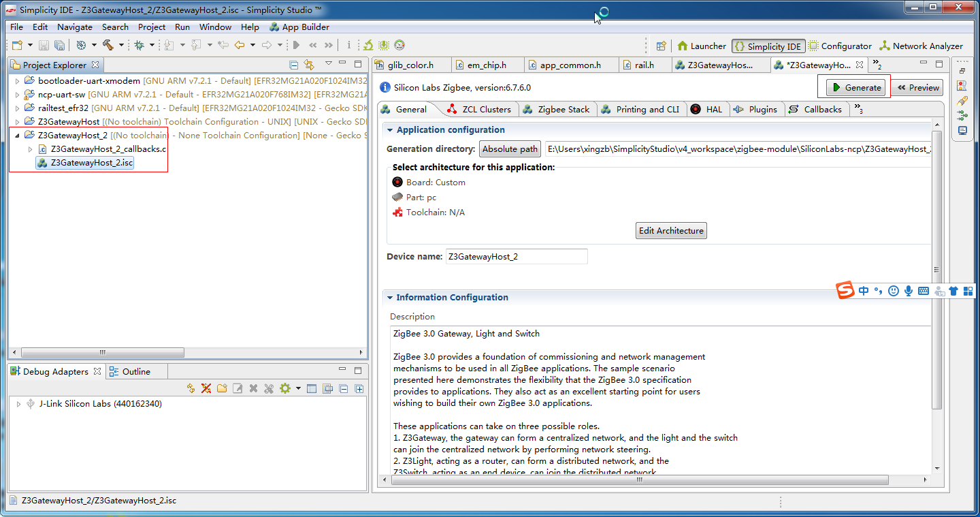This screenshot has width=980, height=517.
Task: Click the microphone icon on IME bar
Action: click(x=909, y=291)
